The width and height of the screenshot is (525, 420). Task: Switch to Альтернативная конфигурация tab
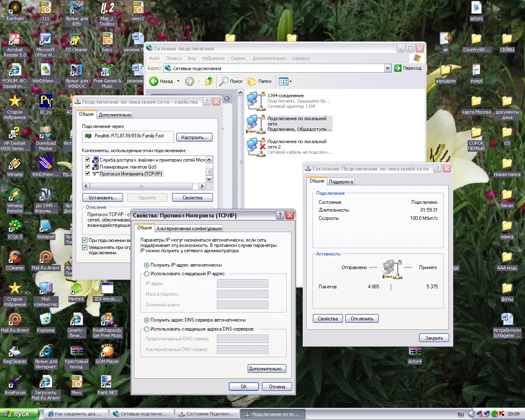(x=189, y=228)
